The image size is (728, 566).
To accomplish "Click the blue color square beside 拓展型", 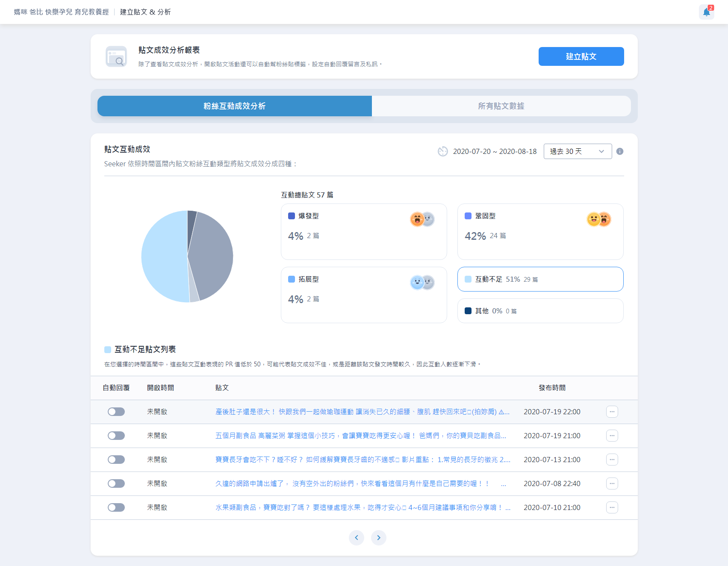I will point(291,279).
